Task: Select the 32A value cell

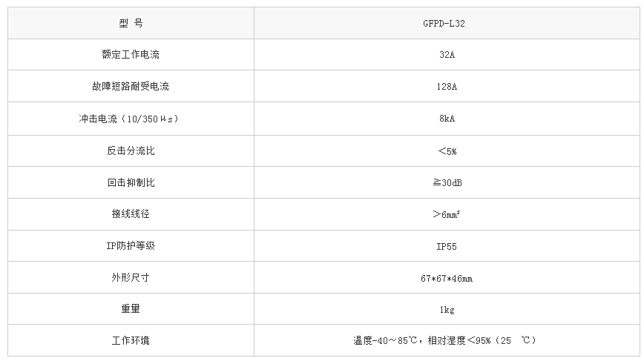Action: tap(447, 55)
